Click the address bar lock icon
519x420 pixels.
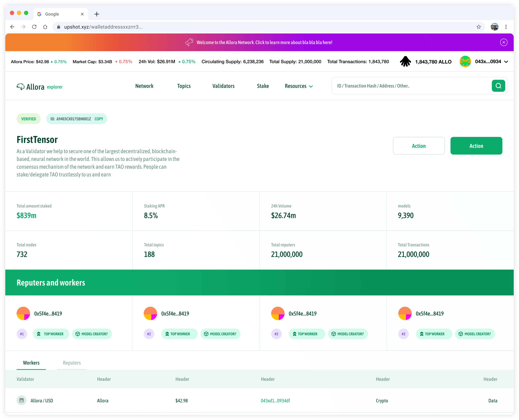[58, 27]
